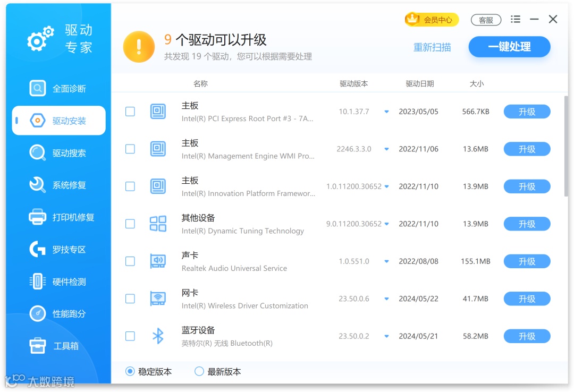Click the 驱动版本 column header

tap(353, 83)
